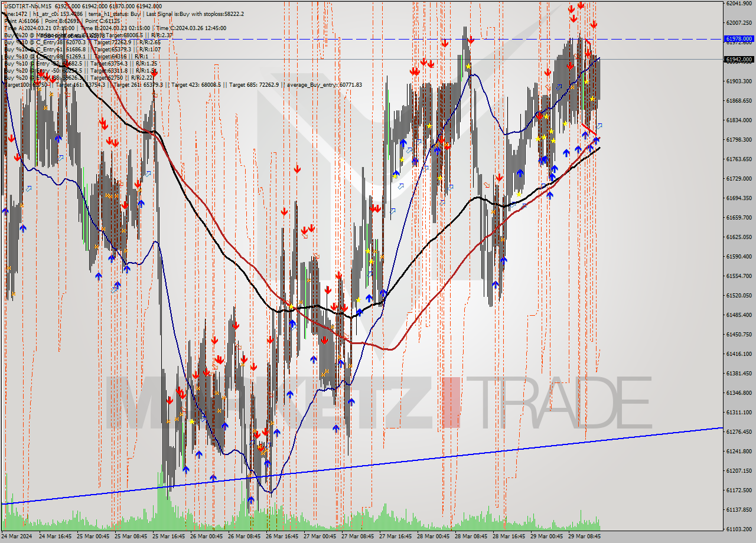Click the 'Target 685: 72262.9' text

pyautogui.click(x=254, y=84)
